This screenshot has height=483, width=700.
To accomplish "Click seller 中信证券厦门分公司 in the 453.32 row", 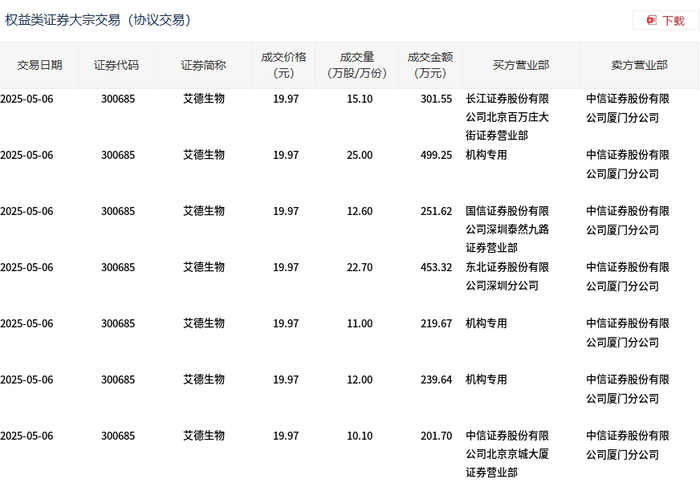I will (628, 277).
